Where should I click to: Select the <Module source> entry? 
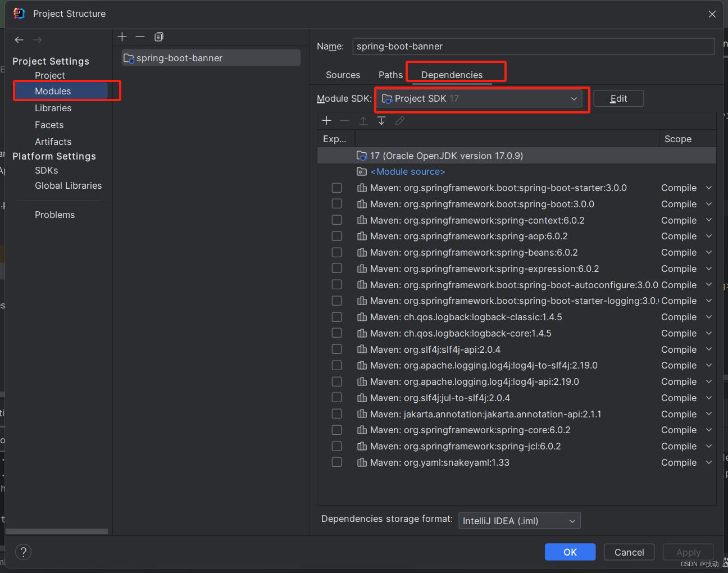(x=408, y=171)
